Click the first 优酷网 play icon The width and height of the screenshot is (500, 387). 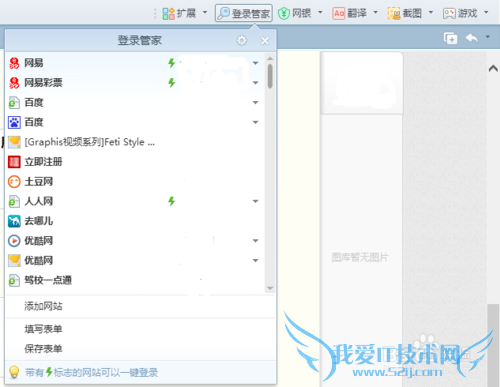pyautogui.click(x=14, y=241)
